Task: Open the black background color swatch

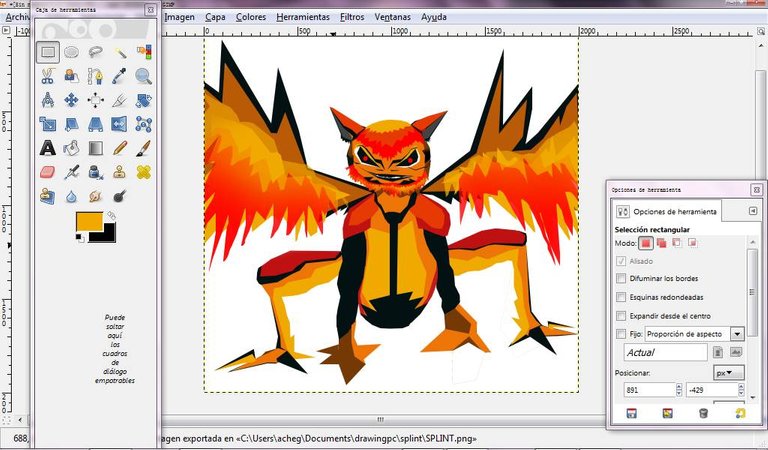Action: click(109, 237)
